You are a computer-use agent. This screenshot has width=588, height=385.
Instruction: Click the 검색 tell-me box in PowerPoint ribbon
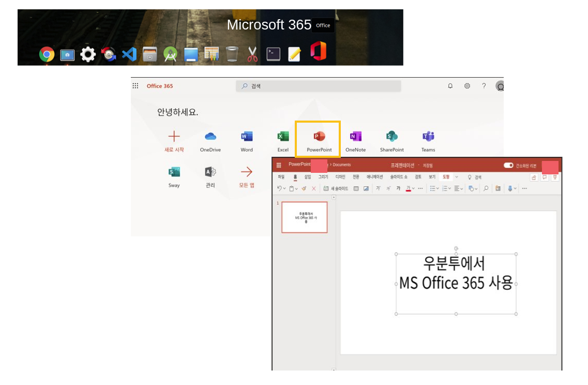tap(474, 177)
